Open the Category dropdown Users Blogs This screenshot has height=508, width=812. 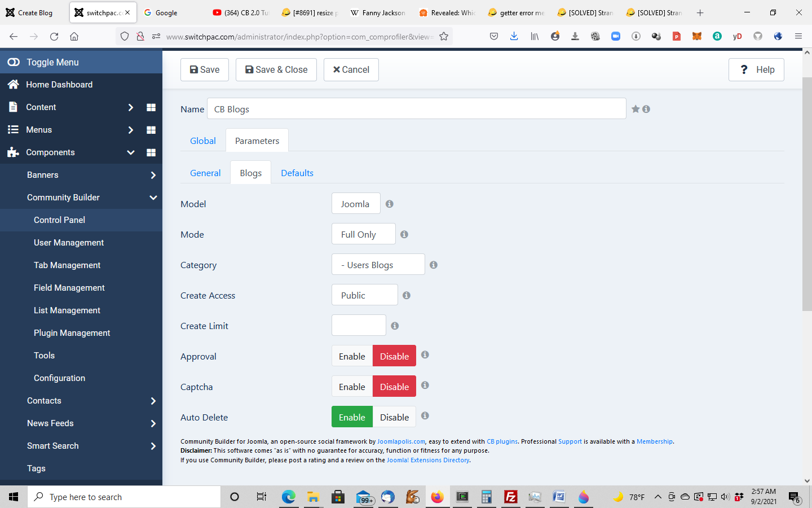[378, 264]
